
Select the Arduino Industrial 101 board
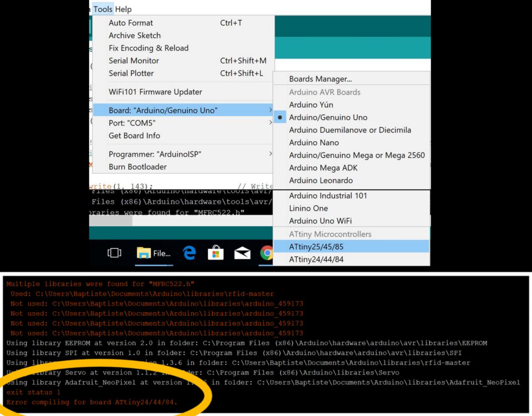tap(352, 196)
